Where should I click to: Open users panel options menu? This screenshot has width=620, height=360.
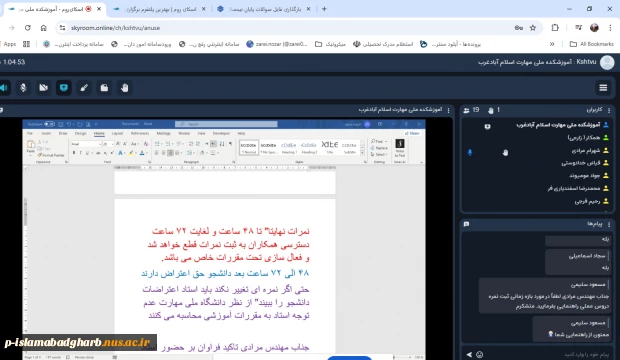609,110
